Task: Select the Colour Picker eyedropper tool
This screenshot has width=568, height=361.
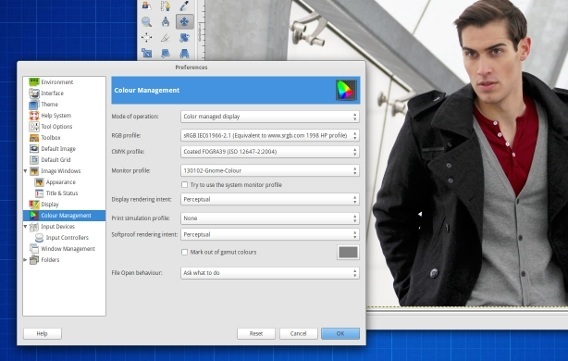Action: (x=184, y=5)
